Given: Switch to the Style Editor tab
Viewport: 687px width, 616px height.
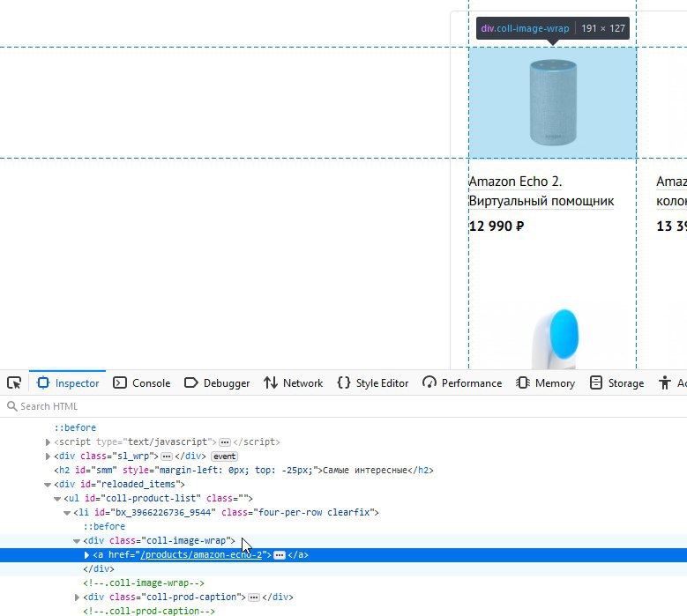Looking at the screenshot, I should [x=373, y=383].
